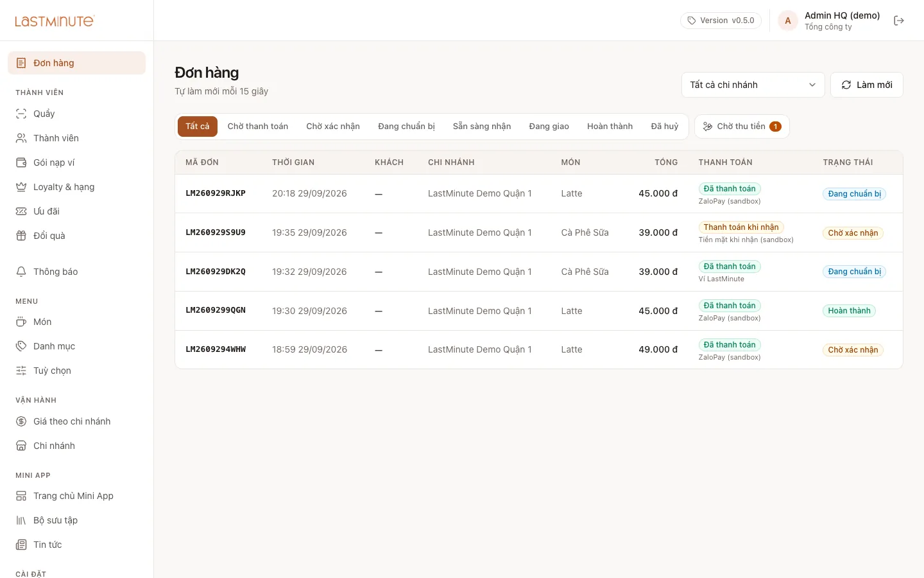Switch to Đã huỷ tab
Viewport: 924px width, 578px height.
(x=665, y=127)
